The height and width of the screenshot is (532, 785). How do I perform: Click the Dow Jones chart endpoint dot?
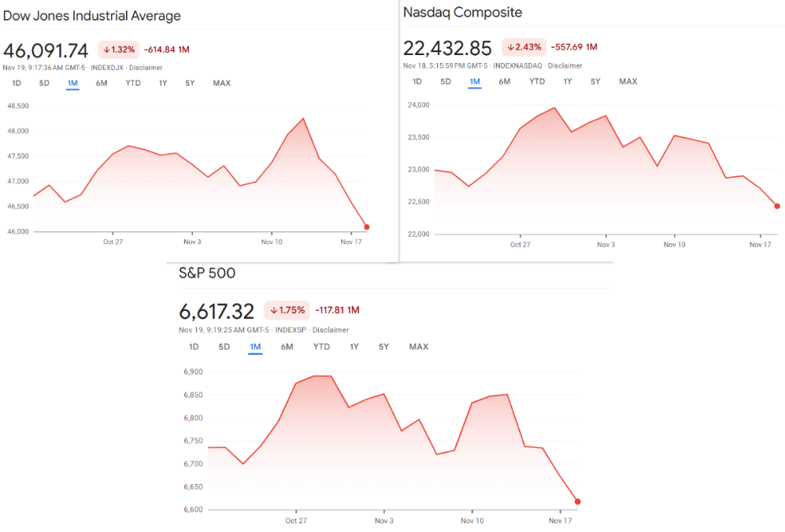pyautogui.click(x=367, y=227)
